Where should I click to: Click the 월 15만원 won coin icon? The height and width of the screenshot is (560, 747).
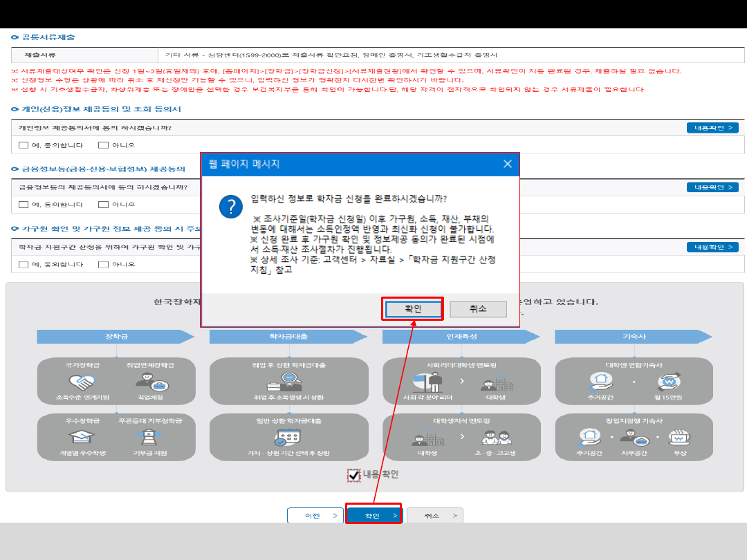tap(669, 382)
